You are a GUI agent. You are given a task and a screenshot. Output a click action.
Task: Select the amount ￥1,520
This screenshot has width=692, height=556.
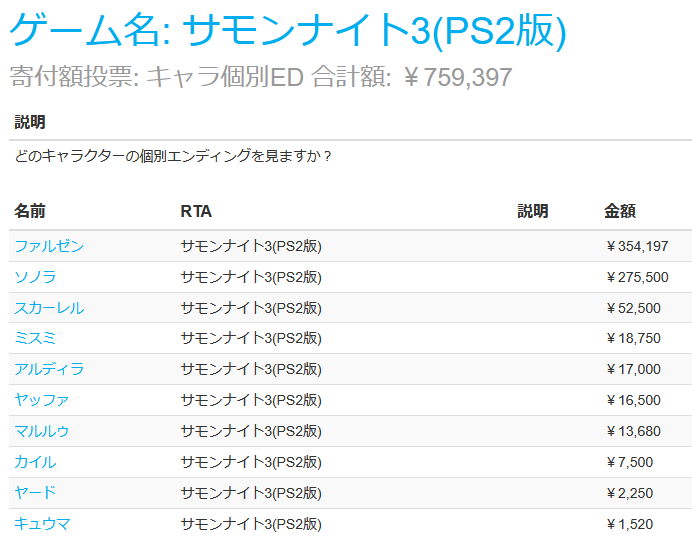pyautogui.click(x=629, y=524)
